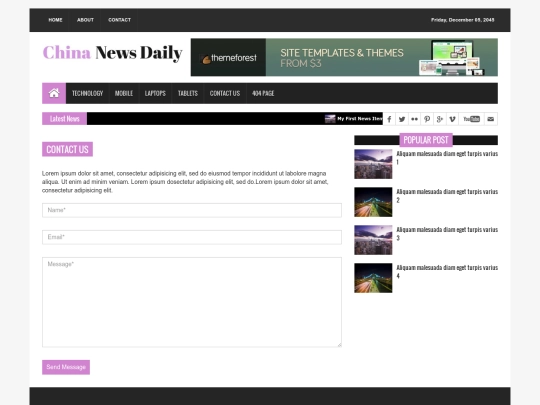Click the China News Daily logo
The width and height of the screenshot is (540, 405).
112,53
